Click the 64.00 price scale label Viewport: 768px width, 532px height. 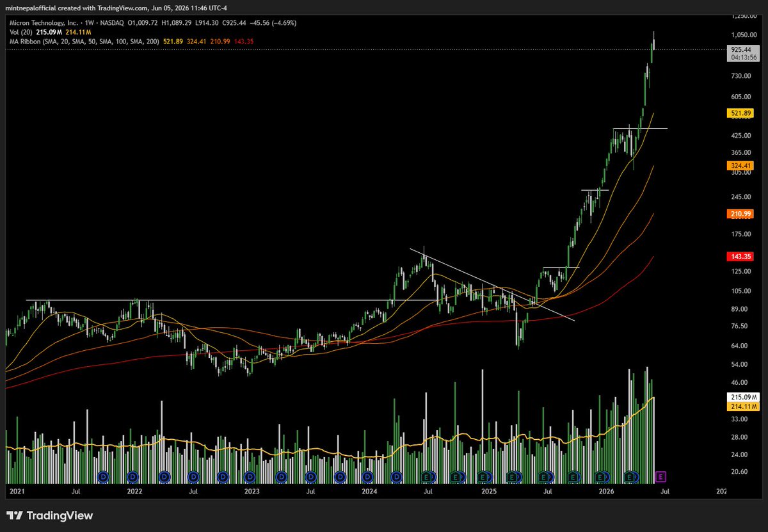tap(739, 346)
